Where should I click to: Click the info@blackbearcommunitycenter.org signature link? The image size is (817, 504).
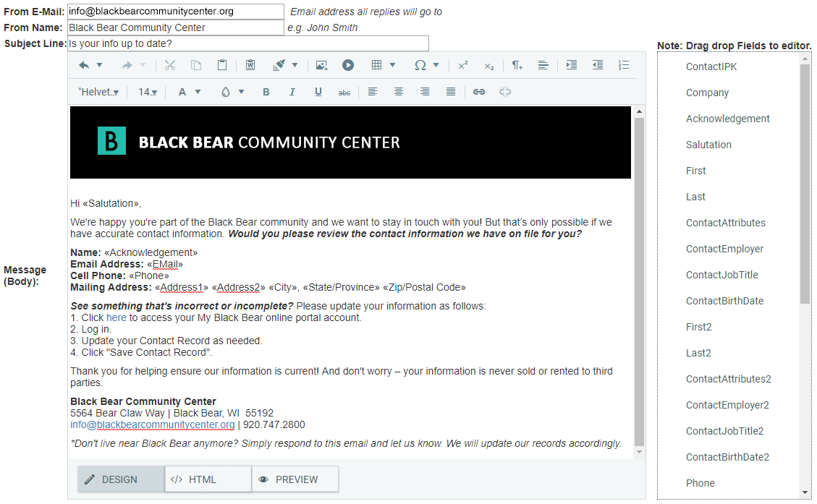(152, 424)
